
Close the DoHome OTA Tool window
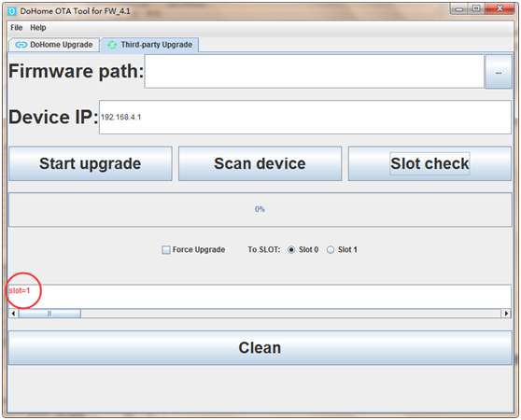pos(500,8)
